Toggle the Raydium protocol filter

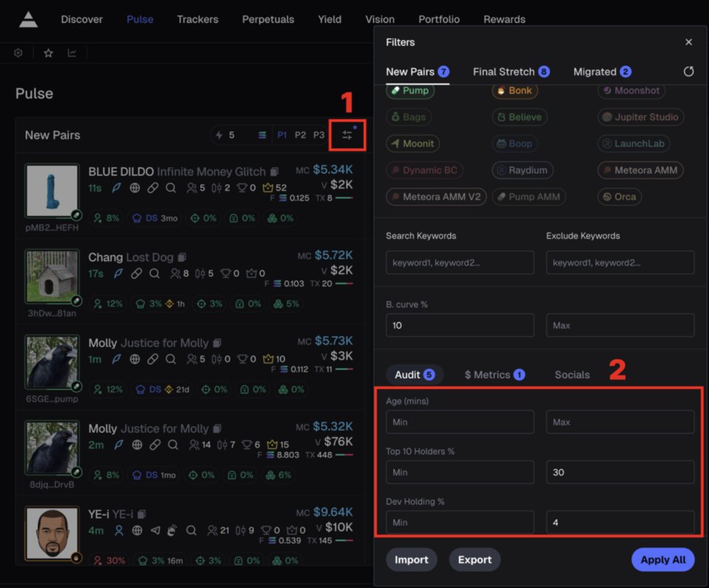click(522, 171)
